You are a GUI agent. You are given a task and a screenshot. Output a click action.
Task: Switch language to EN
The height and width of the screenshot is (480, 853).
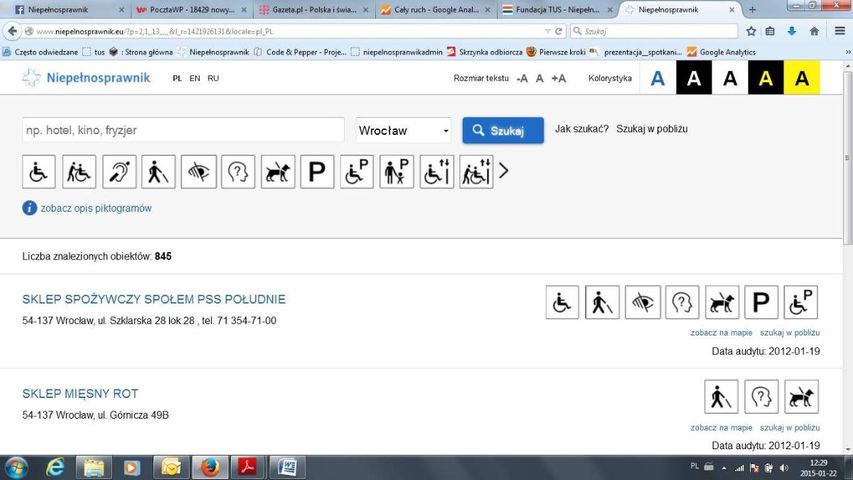pyautogui.click(x=194, y=78)
